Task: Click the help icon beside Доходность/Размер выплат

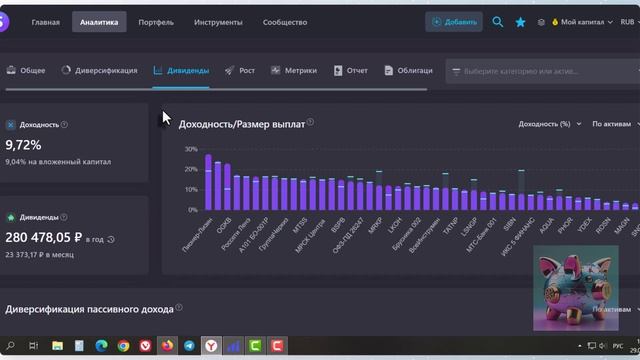Action: click(x=310, y=122)
